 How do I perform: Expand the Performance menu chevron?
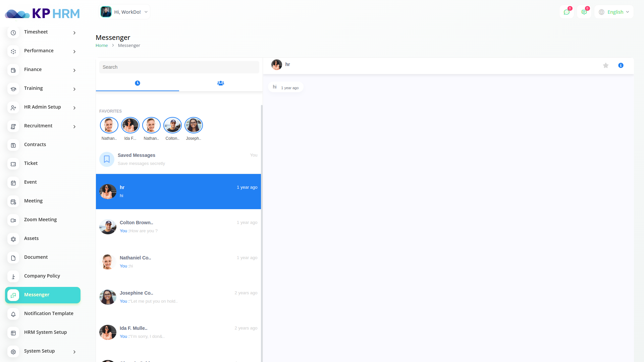tap(74, 52)
